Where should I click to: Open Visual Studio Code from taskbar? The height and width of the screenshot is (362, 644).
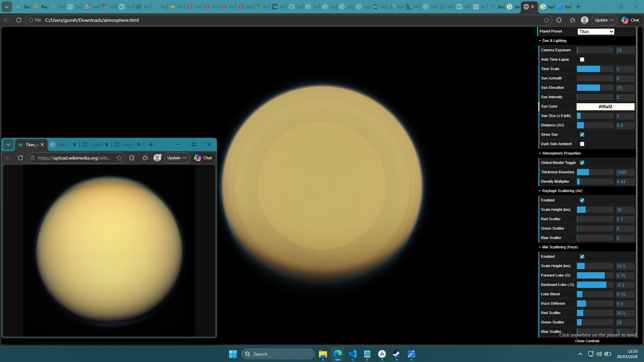click(x=352, y=354)
